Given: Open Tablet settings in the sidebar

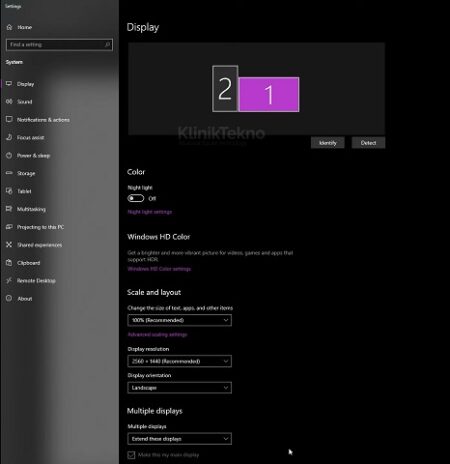Looking at the screenshot, I should click(59, 191).
